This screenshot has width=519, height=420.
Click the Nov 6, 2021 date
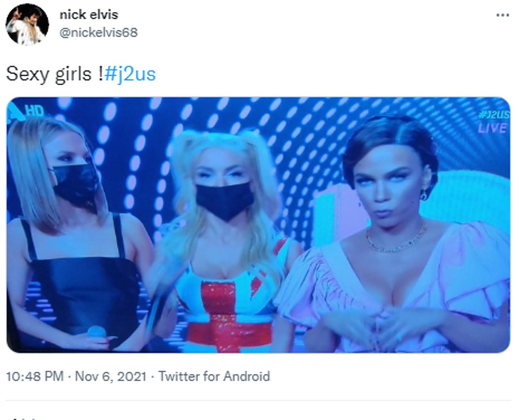111,376
